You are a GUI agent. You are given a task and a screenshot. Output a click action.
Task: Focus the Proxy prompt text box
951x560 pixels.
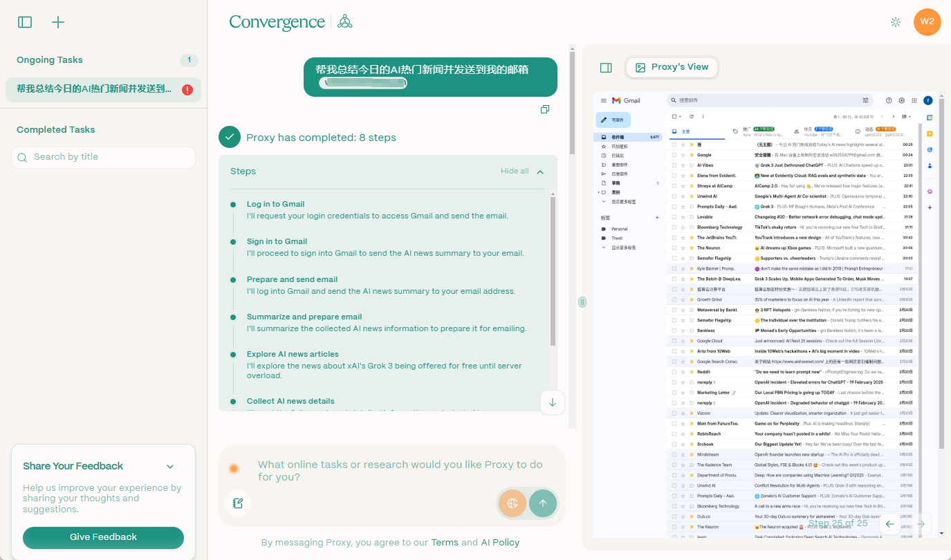pos(401,471)
